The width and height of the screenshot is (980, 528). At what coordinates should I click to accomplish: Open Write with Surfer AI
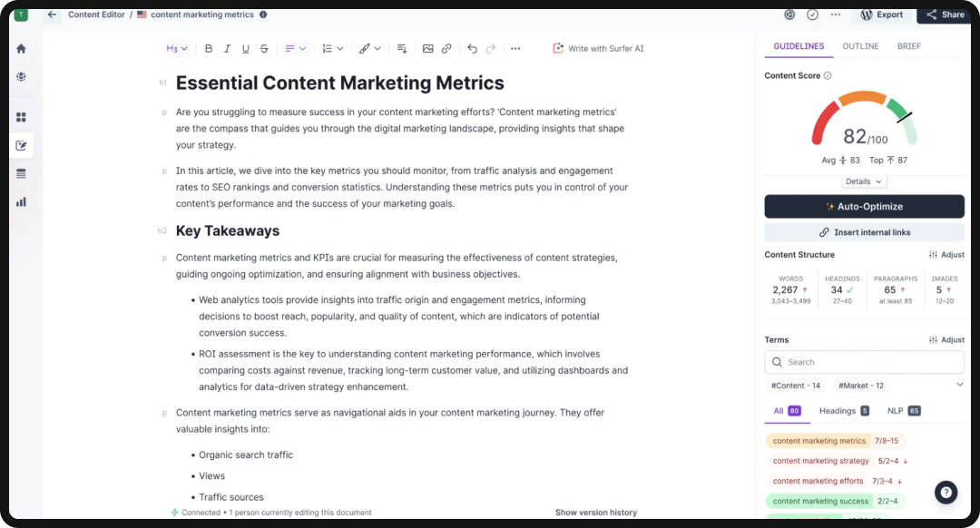pyautogui.click(x=598, y=48)
